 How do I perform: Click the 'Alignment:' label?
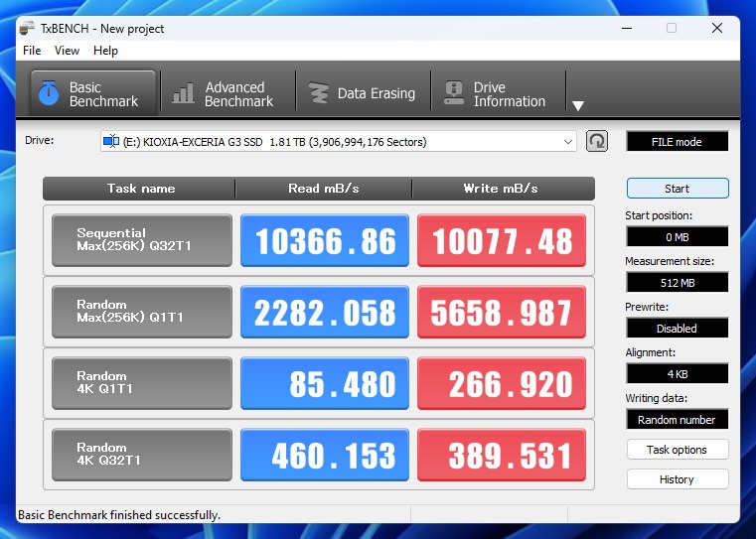tap(651, 352)
